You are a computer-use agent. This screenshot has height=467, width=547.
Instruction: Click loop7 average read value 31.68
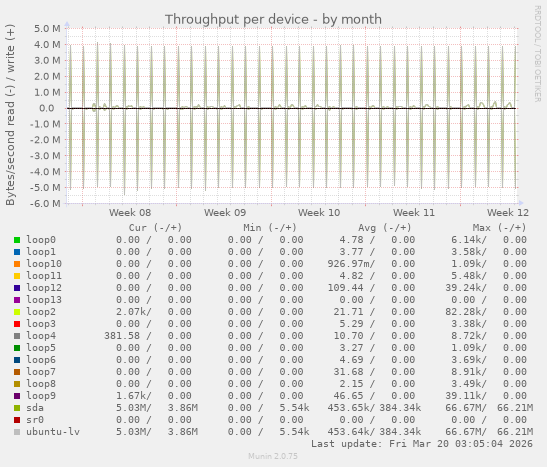click(x=348, y=371)
